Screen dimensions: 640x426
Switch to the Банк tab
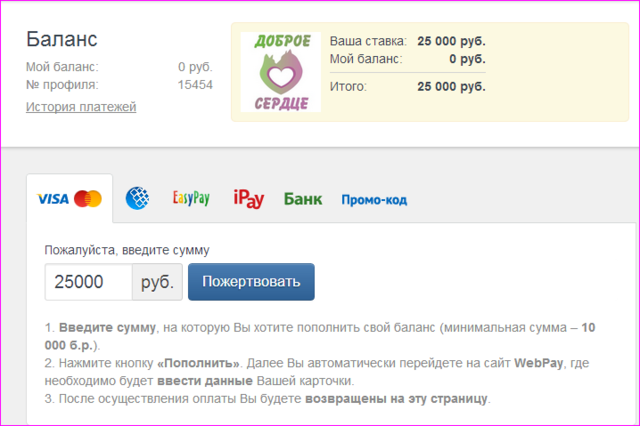point(302,199)
